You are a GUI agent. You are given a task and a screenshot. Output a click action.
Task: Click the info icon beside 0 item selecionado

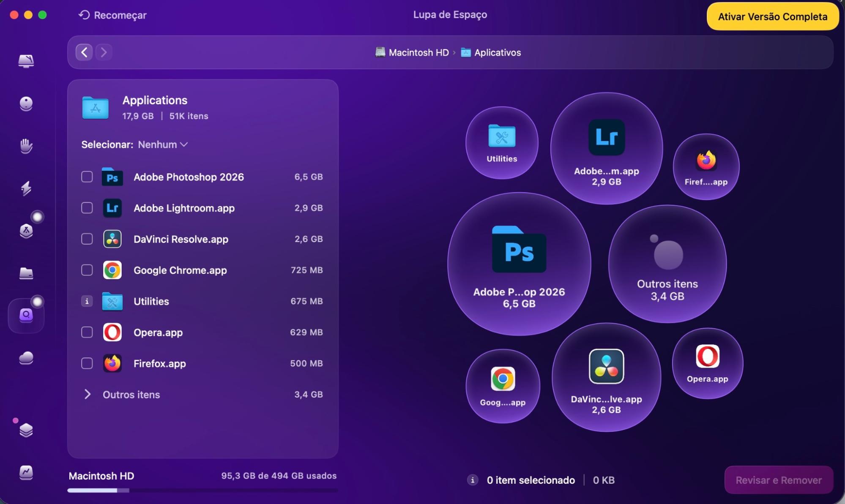coord(473,480)
